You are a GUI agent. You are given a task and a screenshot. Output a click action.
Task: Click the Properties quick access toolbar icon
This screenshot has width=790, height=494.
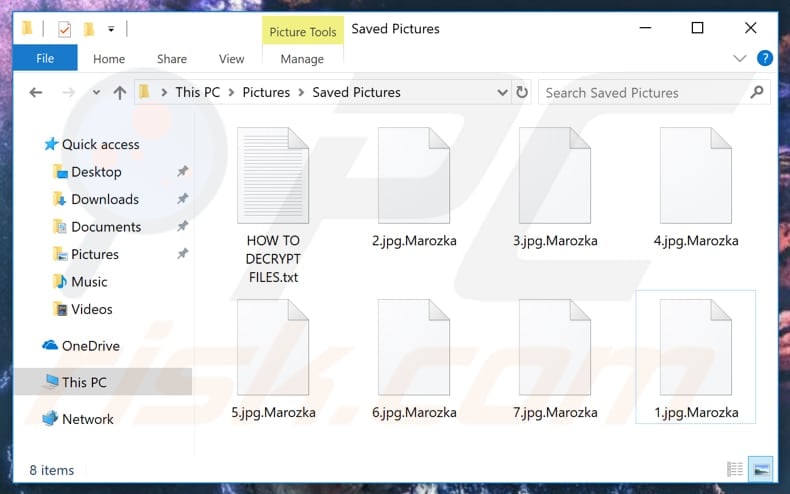[x=65, y=29]
